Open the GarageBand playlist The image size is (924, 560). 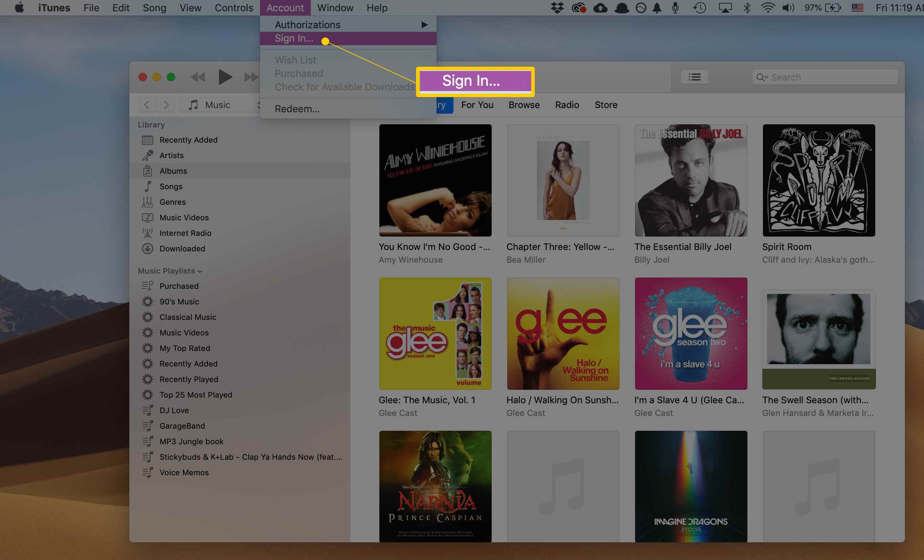pos(240,426)
